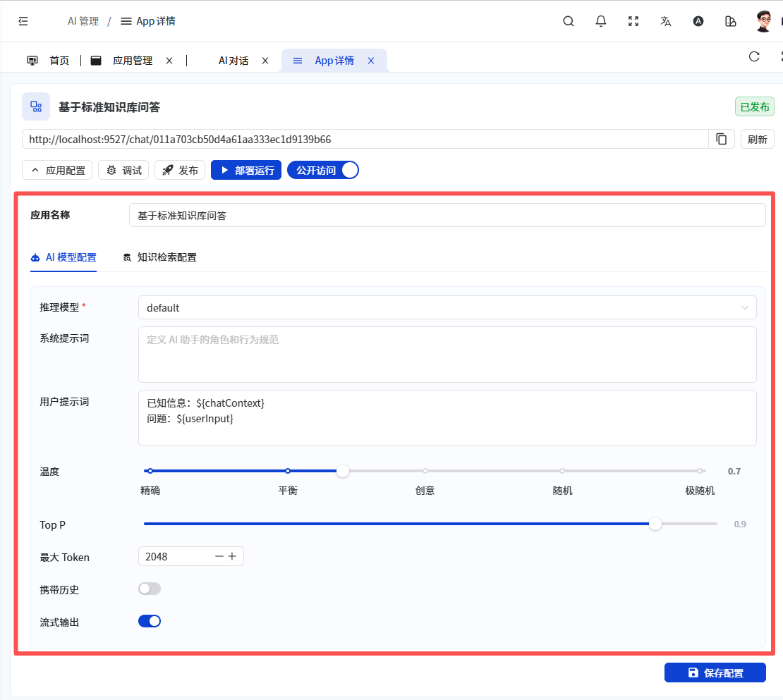783x700 pixels.
Task: Click the user avatar
Action: click(x=763, y=21)
